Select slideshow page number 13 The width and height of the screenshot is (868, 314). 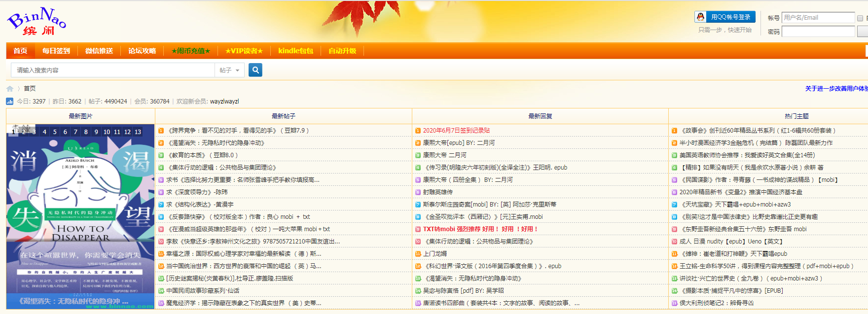[138, 132]
